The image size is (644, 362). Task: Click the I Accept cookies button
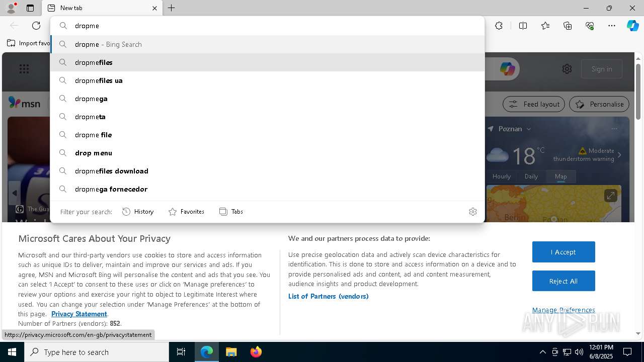563,252
